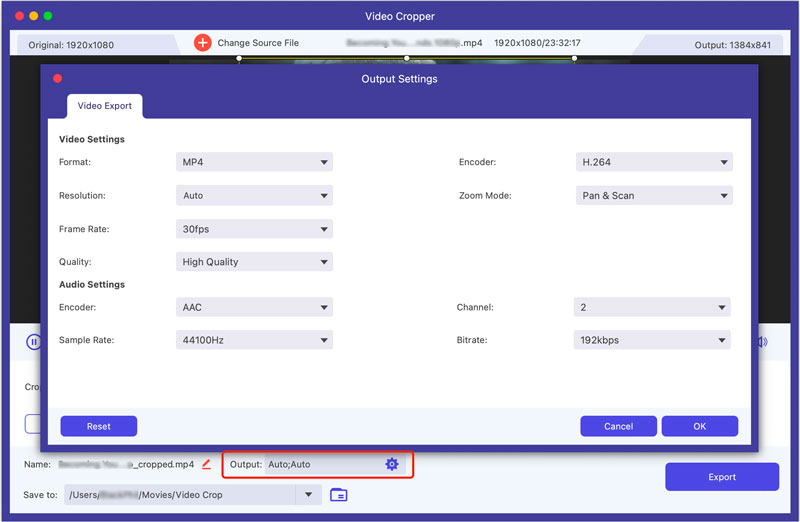Close the Output Settings dialog red dot
Image resolution: width=800 pixels, height=522 pixels.
58,78
